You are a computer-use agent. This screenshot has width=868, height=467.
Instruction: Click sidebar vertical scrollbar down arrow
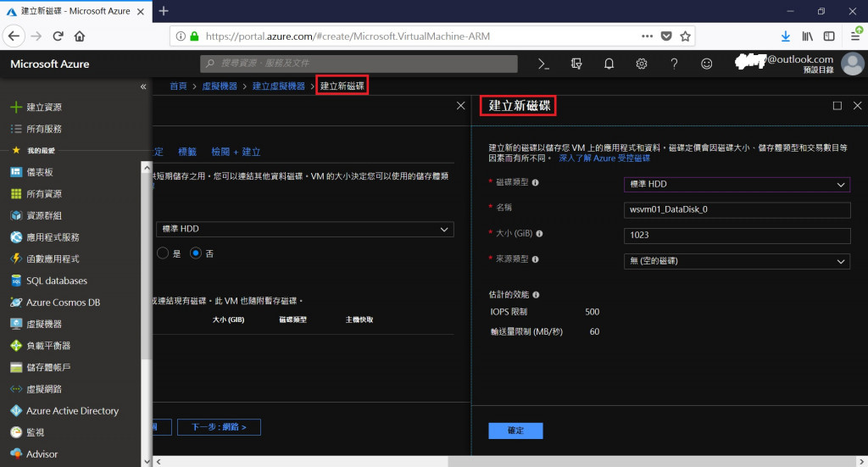point(146,461)
